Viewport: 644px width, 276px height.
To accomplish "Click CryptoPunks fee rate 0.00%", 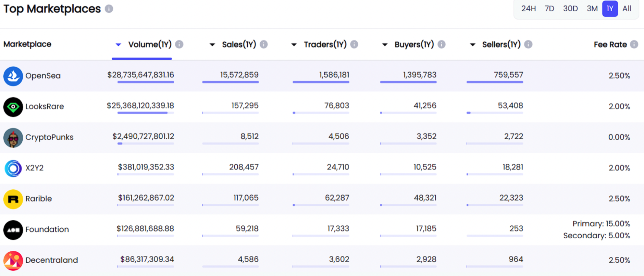I will click(x=619, y=137).
